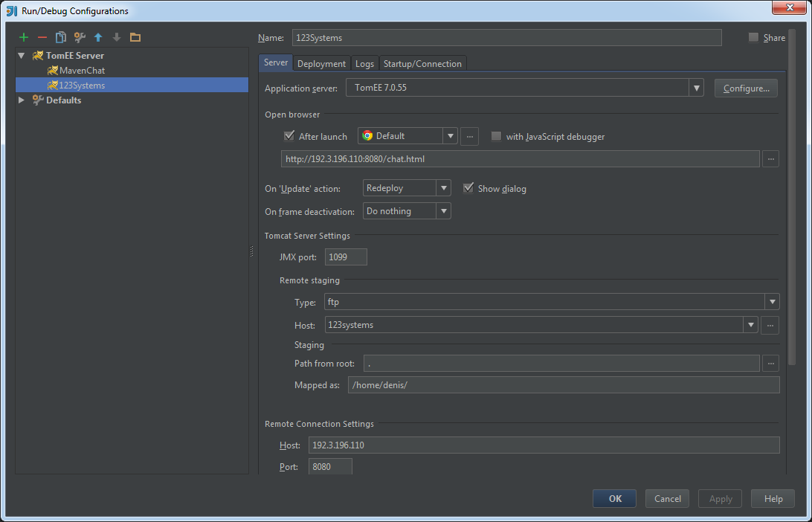Collapse the TomEE Server tree node

(22, 56)
